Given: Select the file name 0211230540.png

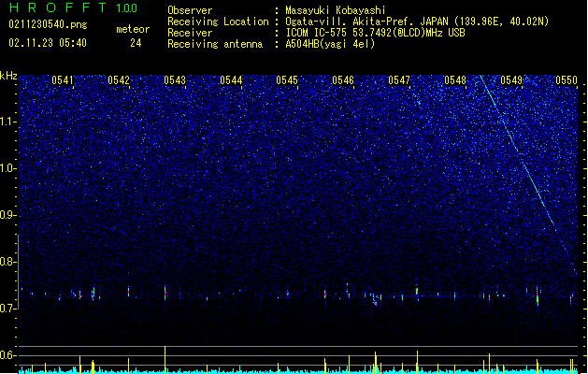Looking at the screenshot, I should (x=48, y=24).
